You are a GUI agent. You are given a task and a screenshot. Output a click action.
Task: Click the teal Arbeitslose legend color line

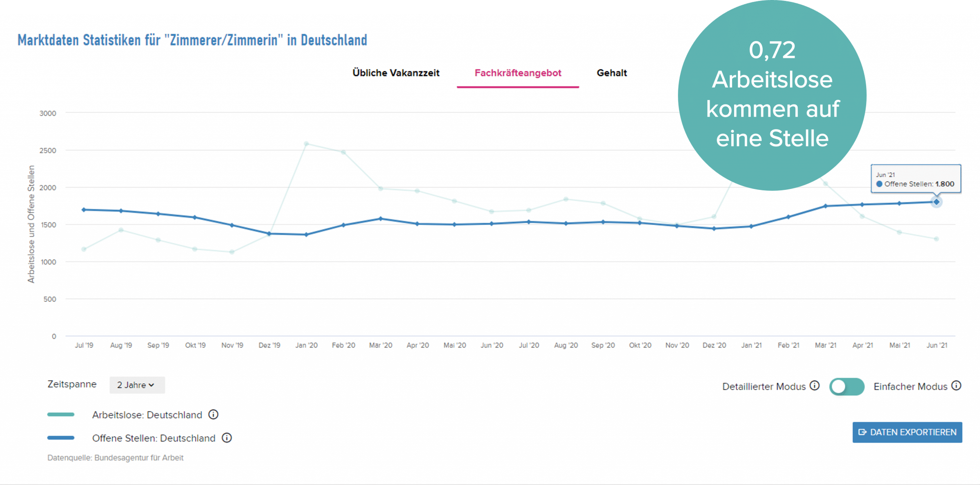point(61,414)
